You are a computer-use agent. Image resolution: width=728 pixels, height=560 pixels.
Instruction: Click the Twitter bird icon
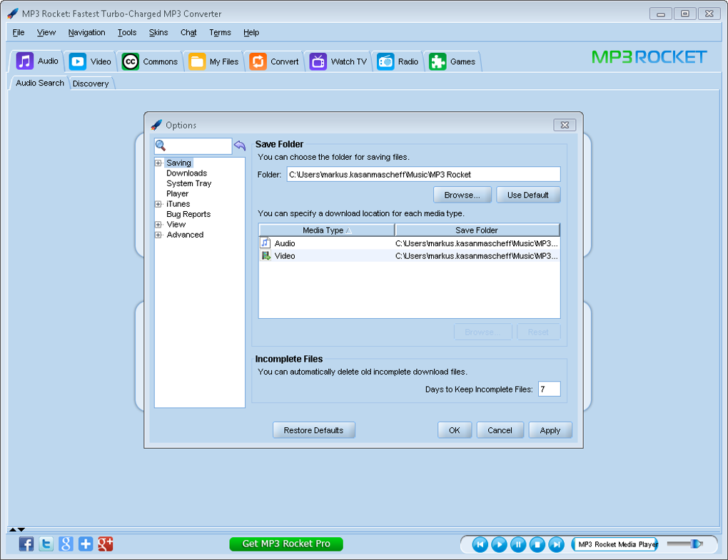click(x=46, y=544)
